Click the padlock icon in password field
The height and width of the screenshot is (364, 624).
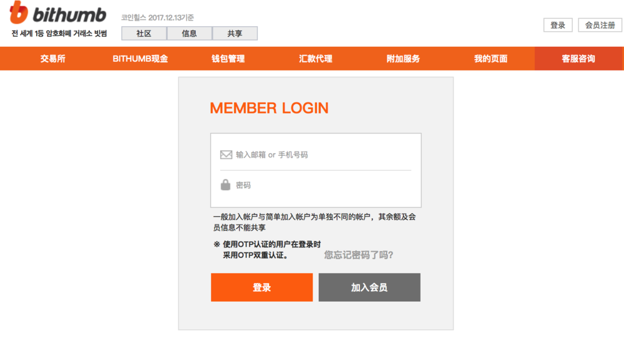click(x=225, y=184)
